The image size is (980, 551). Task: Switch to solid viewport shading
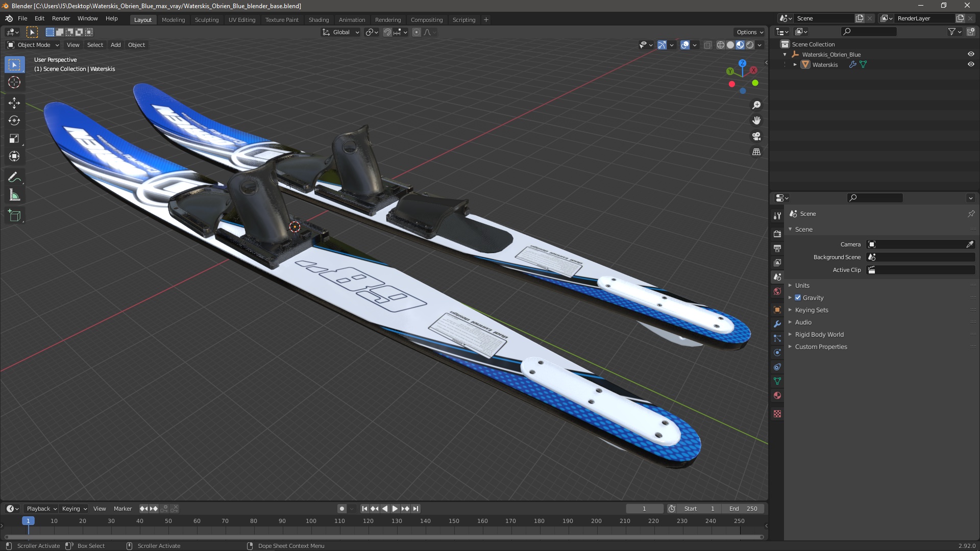[x=730, y=45]
